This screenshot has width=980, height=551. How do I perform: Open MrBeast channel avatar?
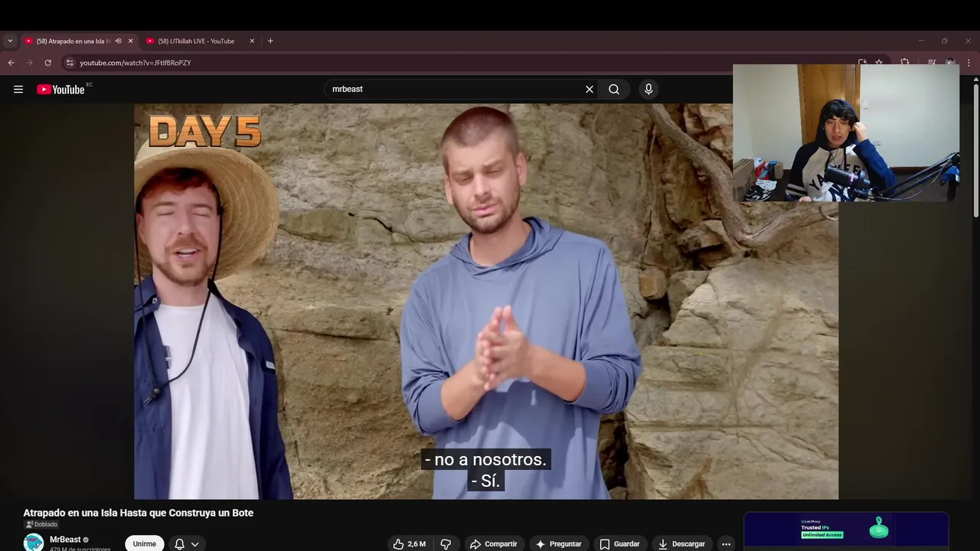33,543
